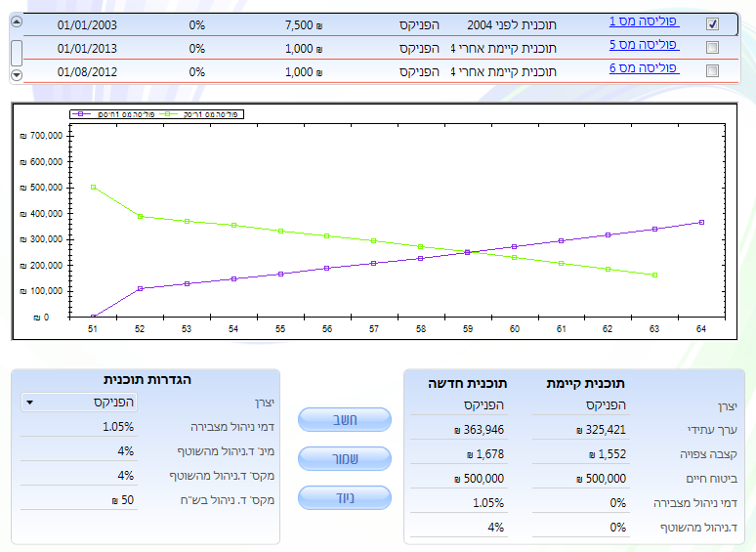Click the scroll down arrow of policy list
Image resolution: width=756 pixels, height=552 pixels.
pos(17,74)
